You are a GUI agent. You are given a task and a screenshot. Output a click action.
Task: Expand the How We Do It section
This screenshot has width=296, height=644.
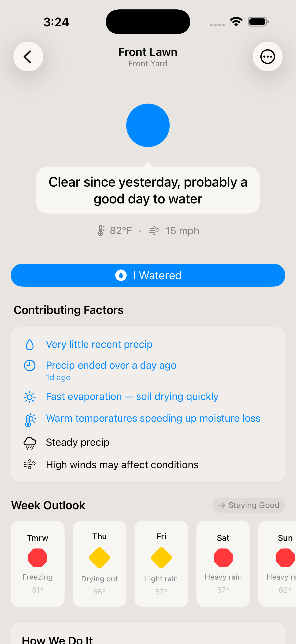(148, 639)
